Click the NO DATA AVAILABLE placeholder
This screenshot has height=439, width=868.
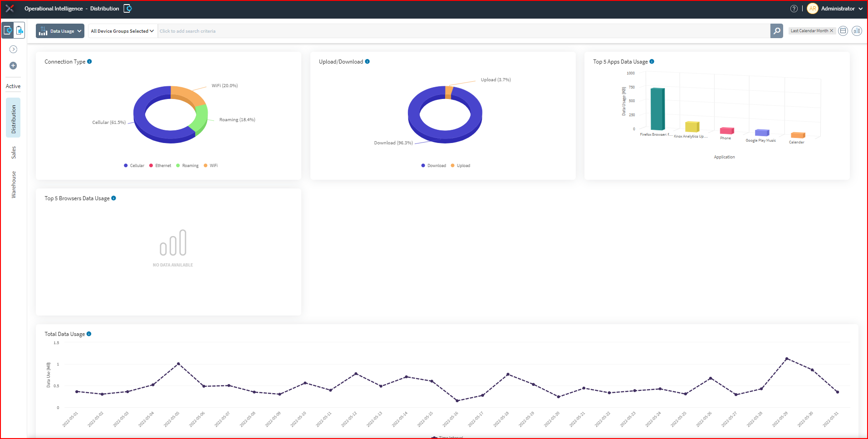point(173,248)
